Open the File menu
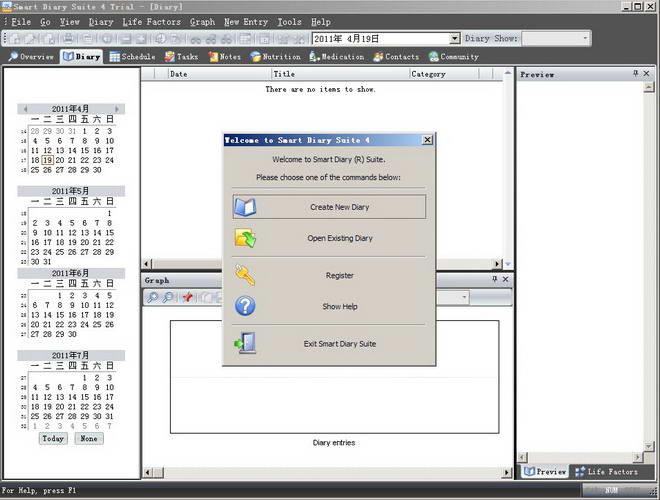660x500 pixels. point(21,22)
